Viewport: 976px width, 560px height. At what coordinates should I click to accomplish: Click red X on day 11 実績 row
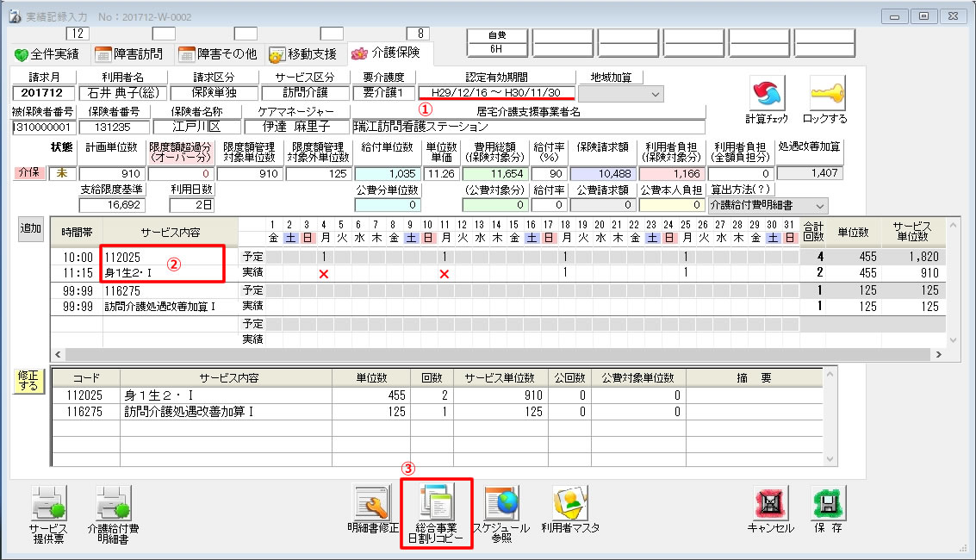pyautogui.click(x=444, y=274)
